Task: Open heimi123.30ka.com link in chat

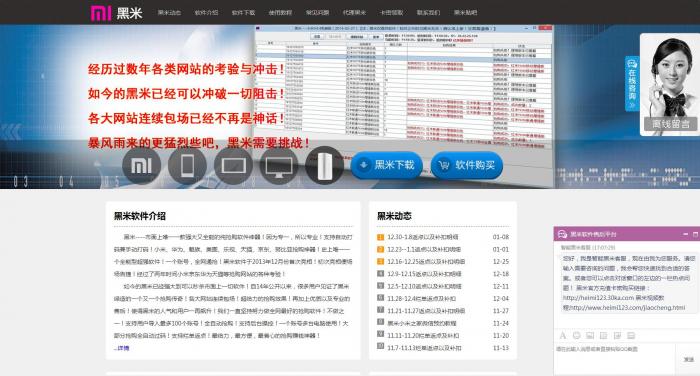Action: (x=598, y=298)
